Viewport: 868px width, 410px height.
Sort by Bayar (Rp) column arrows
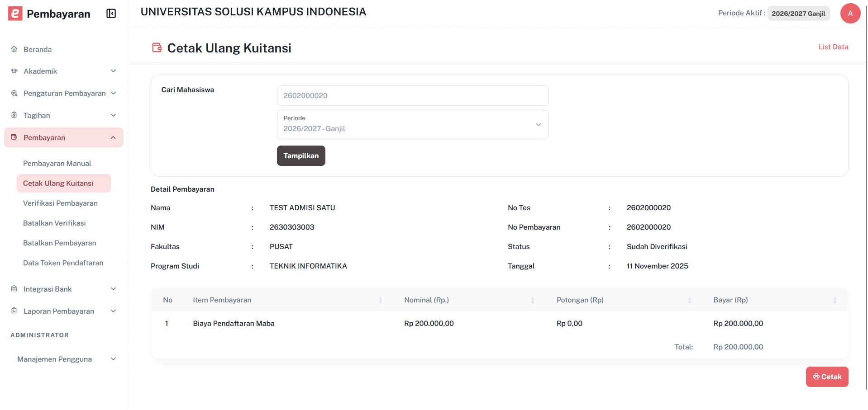(x=835, y=300)
